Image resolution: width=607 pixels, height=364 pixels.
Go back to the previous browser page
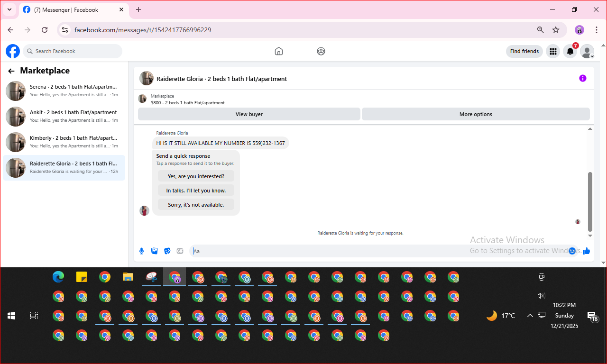coord(10,30)
